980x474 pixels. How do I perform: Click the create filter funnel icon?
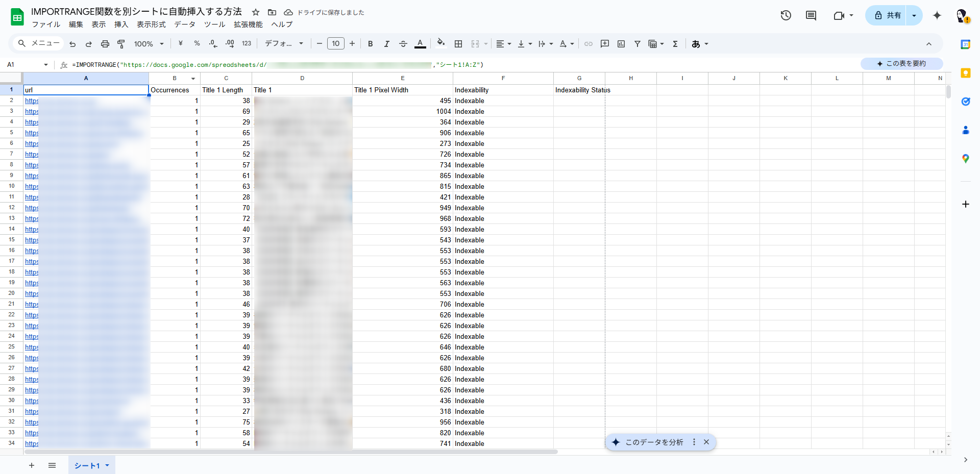(x=637, y=44)
